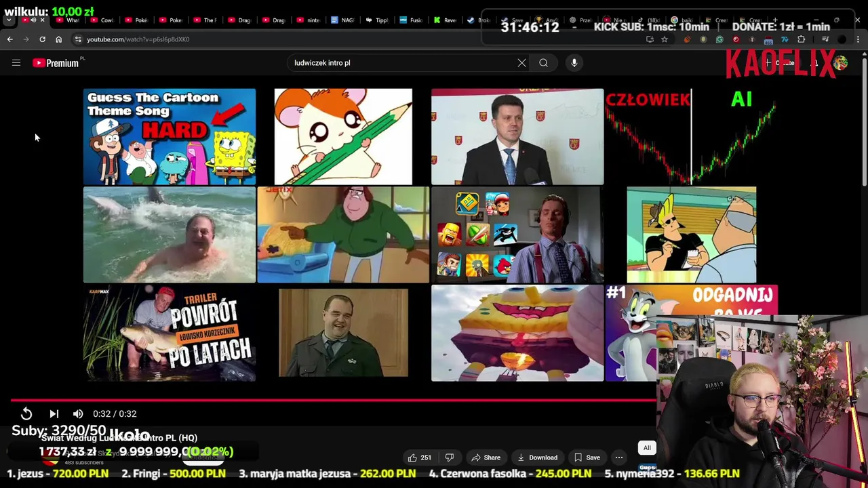Open the SpongeBob close-up thumbnail
Viewport: 868px width, 488px height.
(517, 333)
